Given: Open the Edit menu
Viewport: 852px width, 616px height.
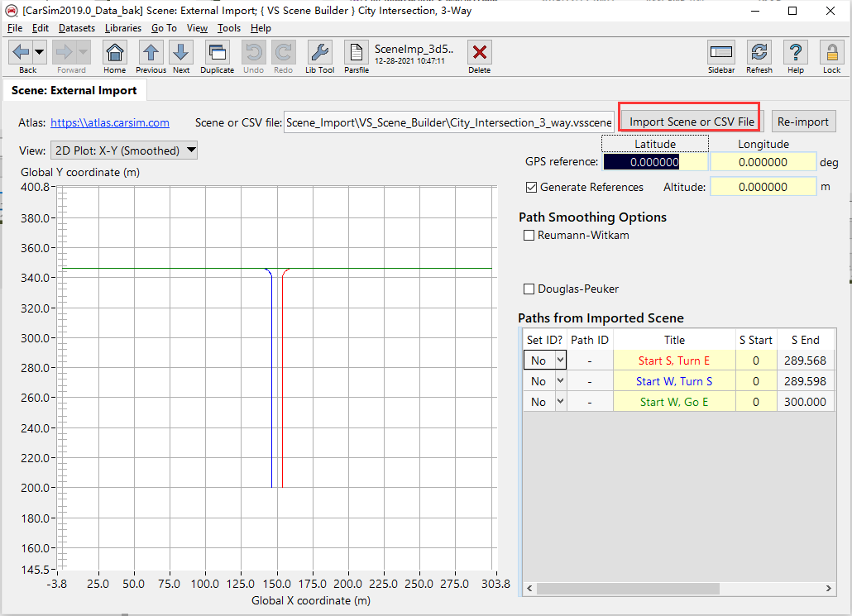Looking at the screenshot, I should point(41,28).
